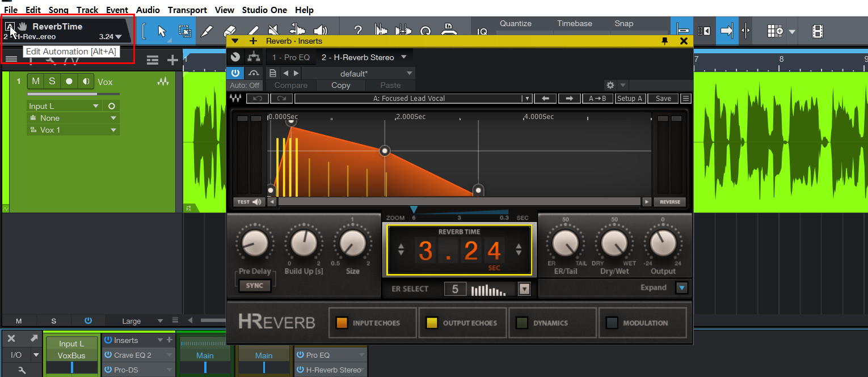868x377 pixels.
Task: Open the Waves hamburger menu icon
Action: [685, 98]
